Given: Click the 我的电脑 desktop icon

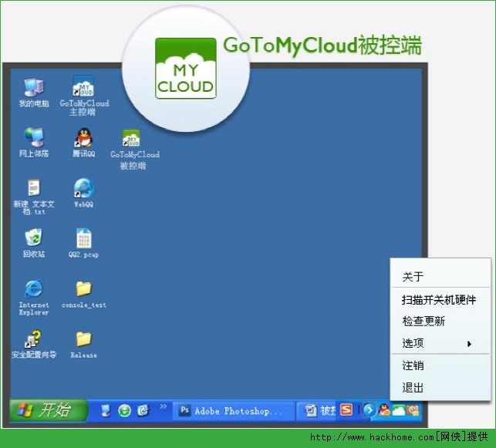Looking at the screenshot, I should 34,87.
